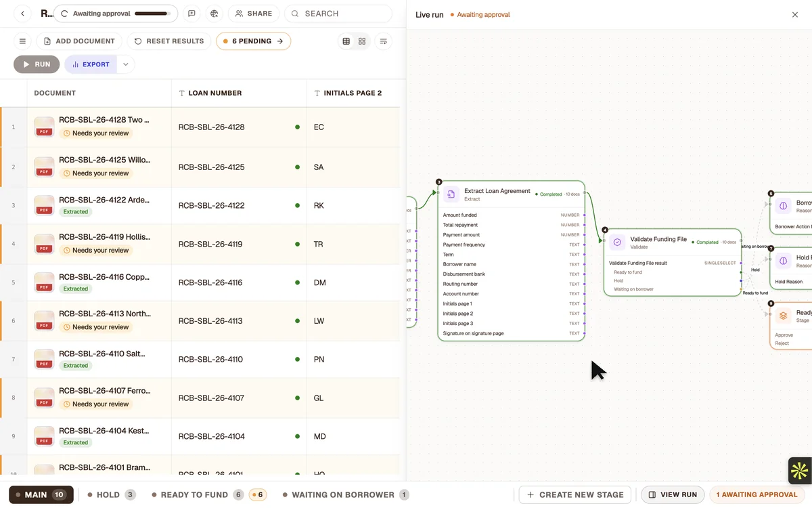Click the PDF icon for RCB-SBL-26-4128
The height and width of the screenshot is (508, 812).
[x=44, y=127]
